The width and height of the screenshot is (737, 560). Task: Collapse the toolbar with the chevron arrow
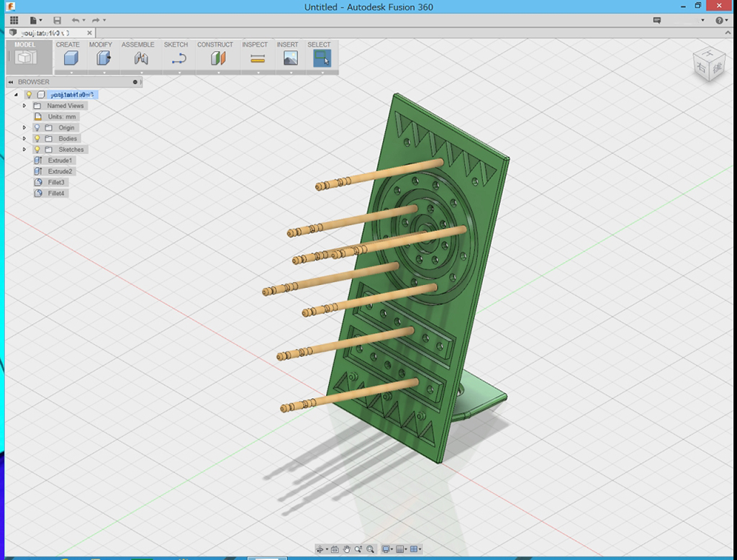[728, 32]
